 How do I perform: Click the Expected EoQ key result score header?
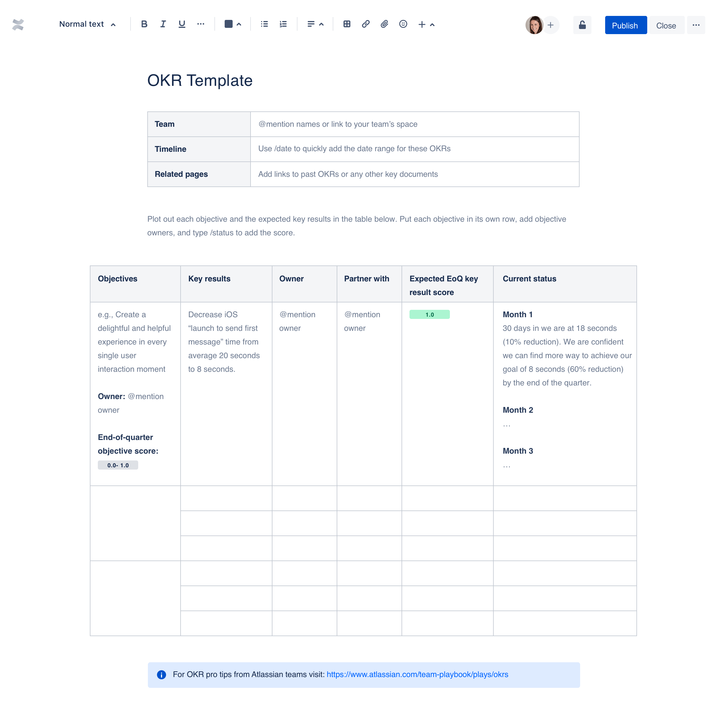(x=447, y=284)
